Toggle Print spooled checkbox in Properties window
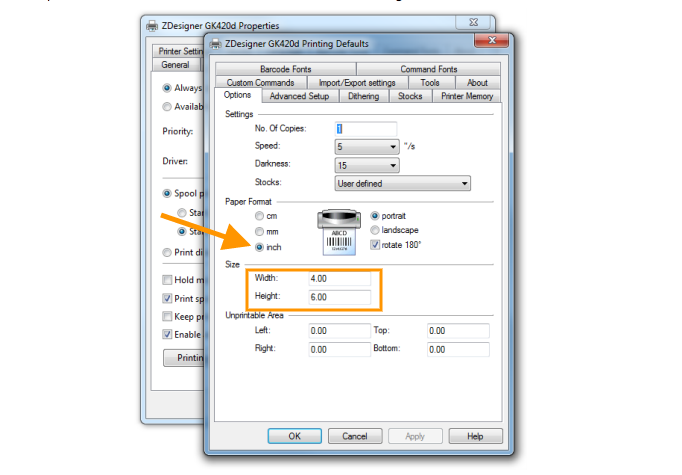The image size is (682, 475). point(167,298)
